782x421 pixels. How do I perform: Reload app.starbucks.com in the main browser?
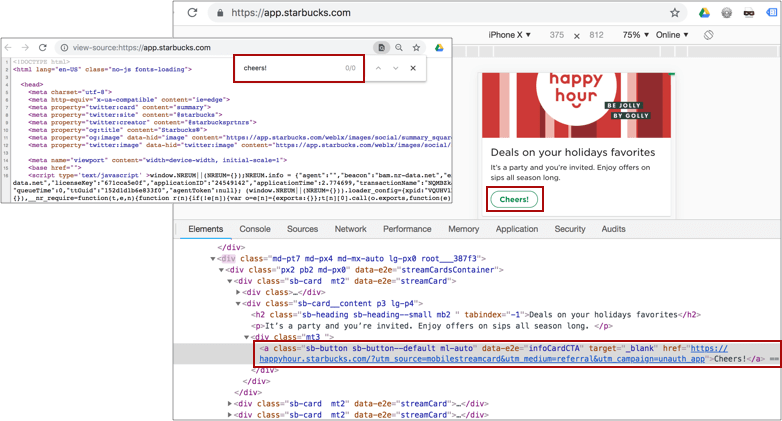pos(193,13)
